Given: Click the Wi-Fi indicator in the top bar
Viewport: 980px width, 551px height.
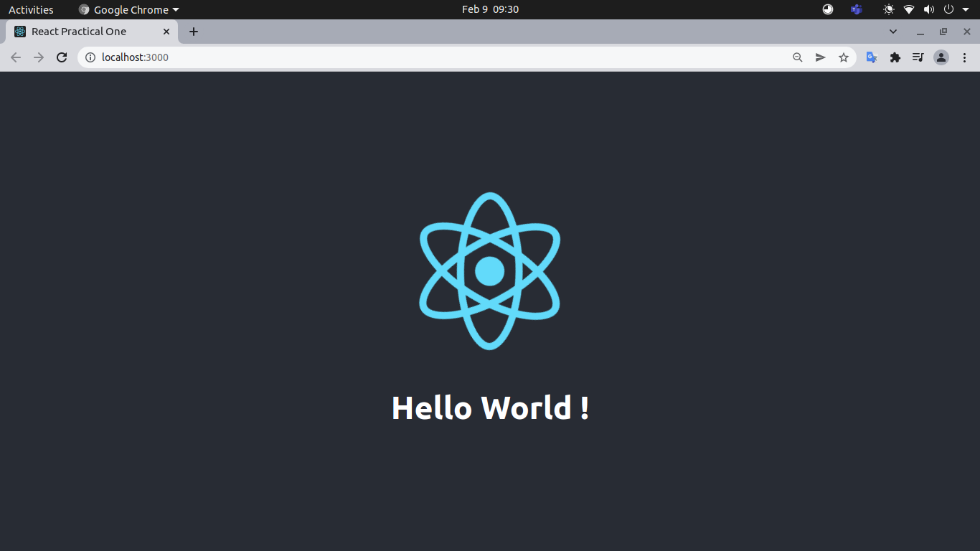Looking at the screenshot, I should [908, 9].
